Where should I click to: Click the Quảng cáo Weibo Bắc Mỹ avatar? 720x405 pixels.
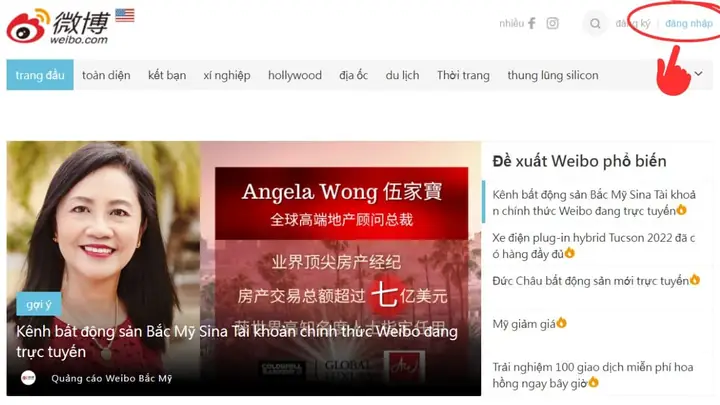click(x=28, y=378)
